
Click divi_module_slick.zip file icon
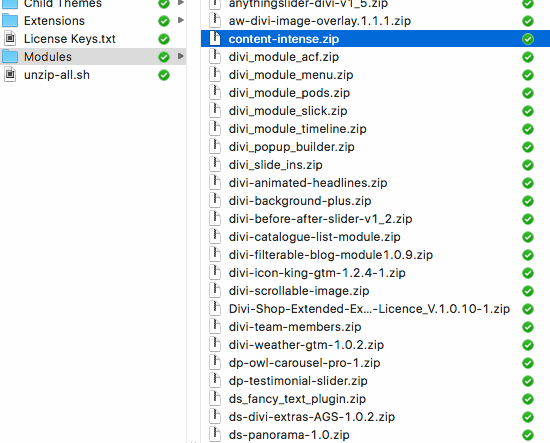[215, 110]
